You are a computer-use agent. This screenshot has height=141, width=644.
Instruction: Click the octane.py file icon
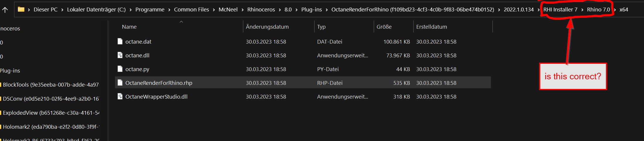[x=120, y=69]
